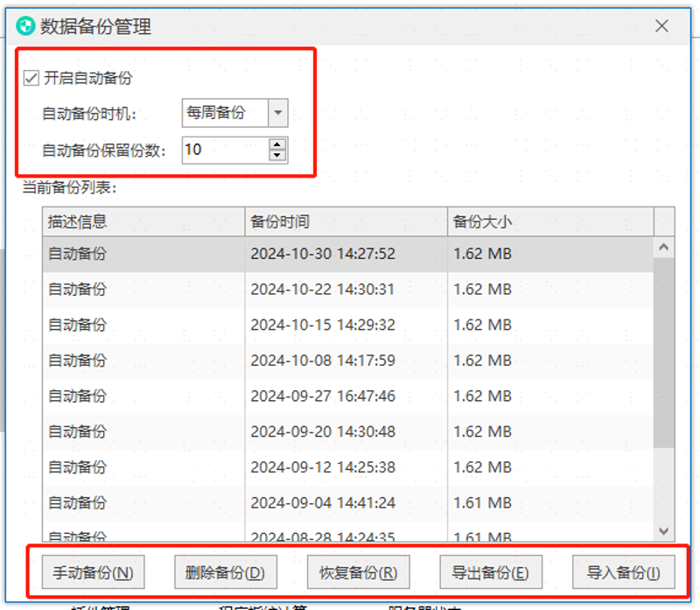Toggle the 开启自动备份 checkbox
The width and height of the screenshot is (700, 610).
31,78
